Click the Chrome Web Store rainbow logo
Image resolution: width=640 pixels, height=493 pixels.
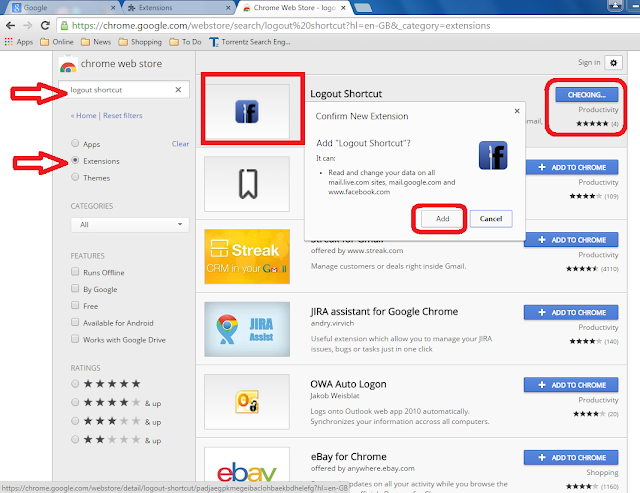[68, 65]
